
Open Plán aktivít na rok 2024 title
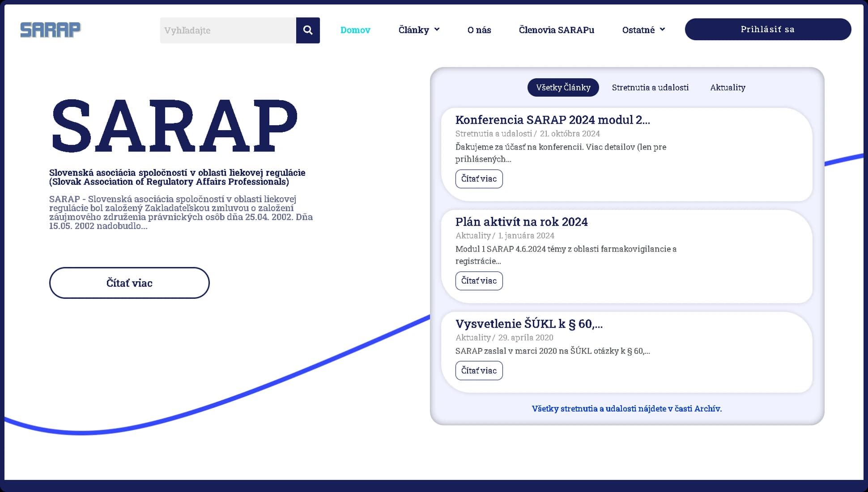pos(522,222)
